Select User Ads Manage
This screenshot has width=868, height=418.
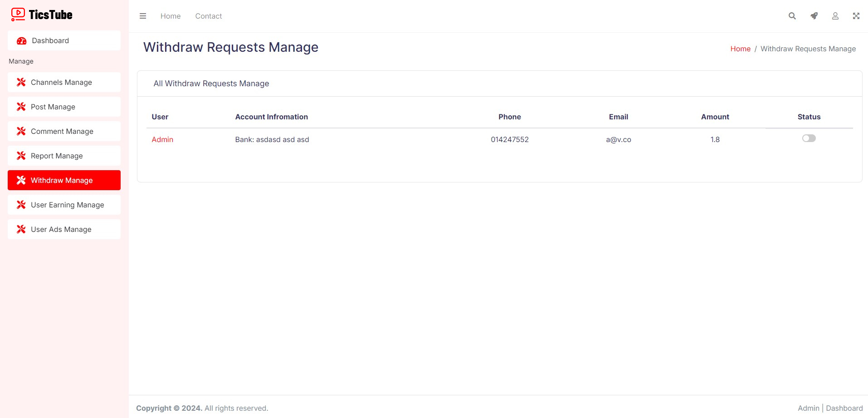coord(61,229)
